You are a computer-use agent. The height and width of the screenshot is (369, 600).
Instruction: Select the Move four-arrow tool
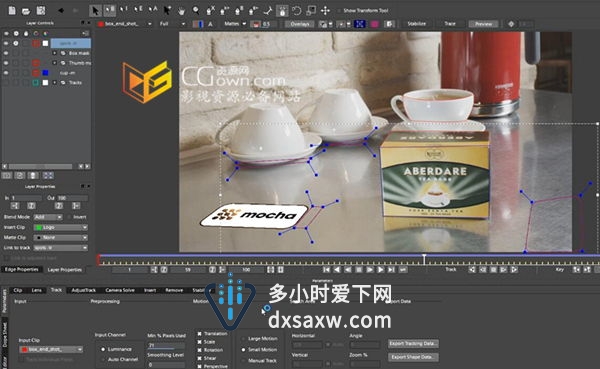point(325,11)
